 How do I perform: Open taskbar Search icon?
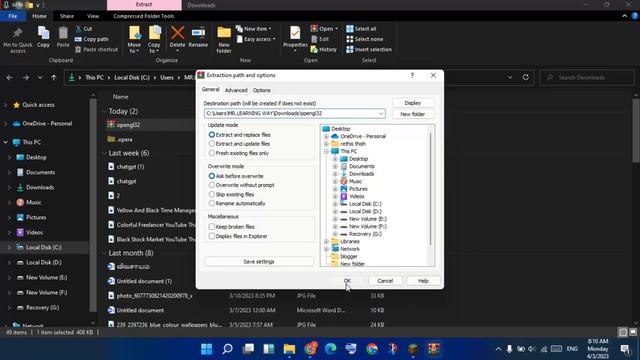pos(227,349)
